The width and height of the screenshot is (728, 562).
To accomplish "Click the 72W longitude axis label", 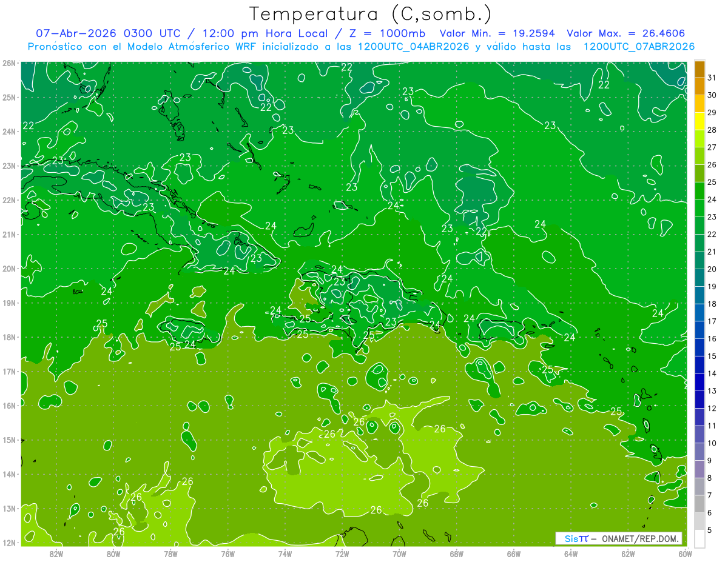I will click(342, 554).
